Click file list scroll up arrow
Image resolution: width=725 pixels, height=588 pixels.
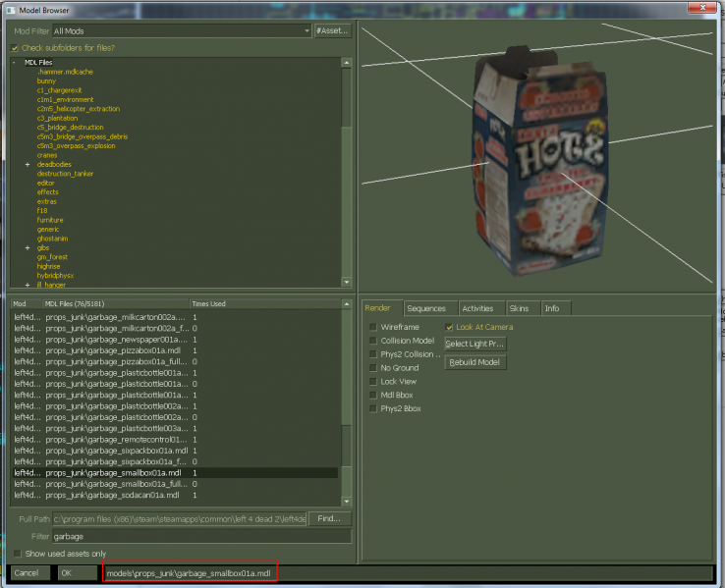pyautogui.click(x=347, y=304)
